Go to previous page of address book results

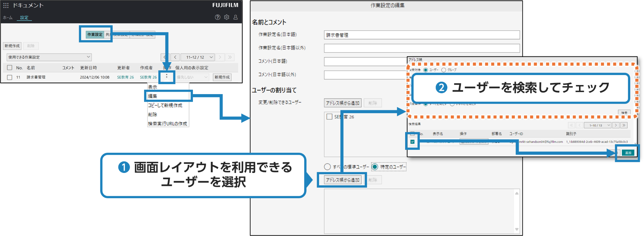(x=579, y=125)
